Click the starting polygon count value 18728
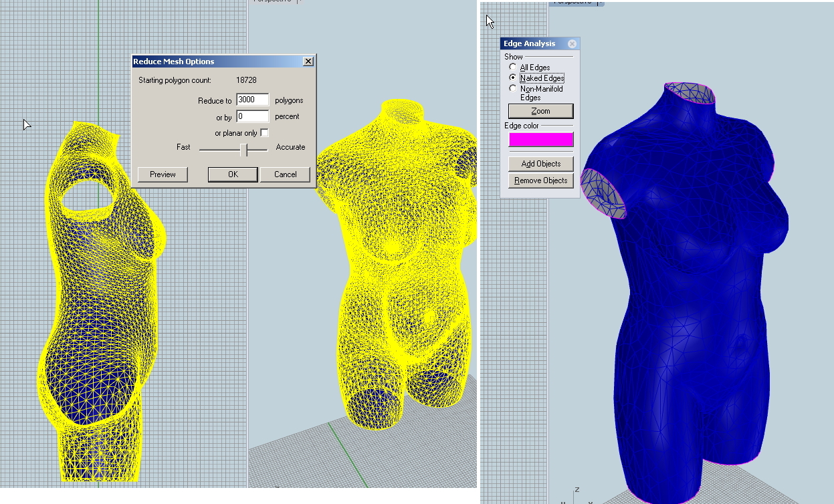Viewport: 834px width, 504px height. 246,80
